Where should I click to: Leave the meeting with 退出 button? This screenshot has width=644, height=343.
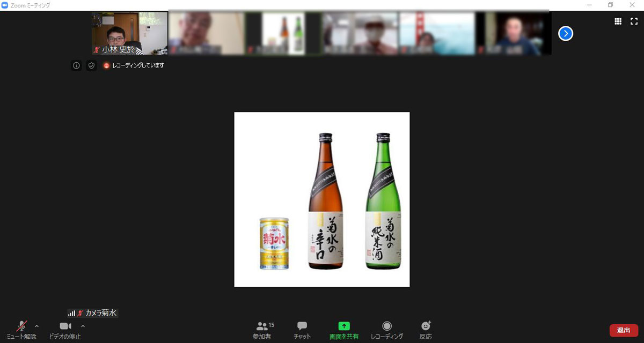(624, 330)
